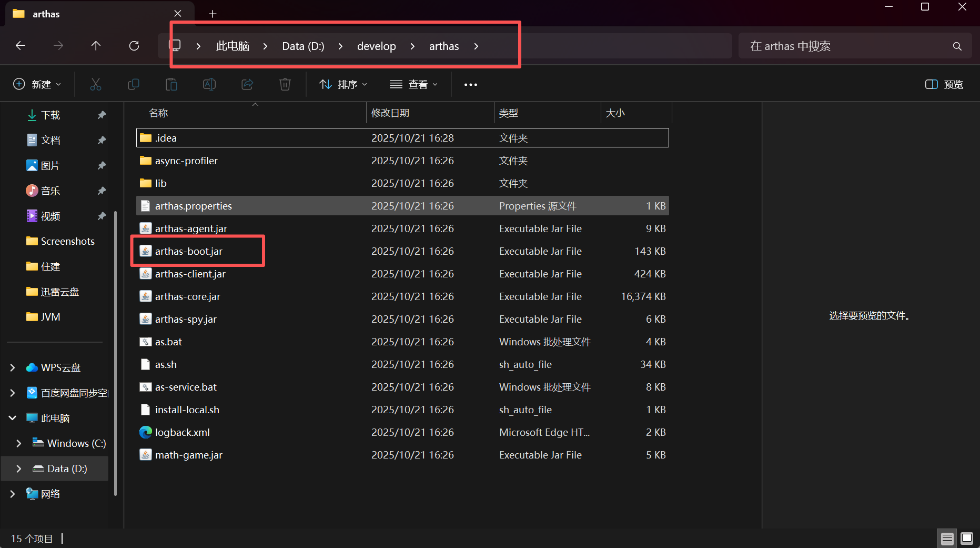Click the search magnifier icon
Viewport: 980px width, 548px height.
tap(957, 46)
